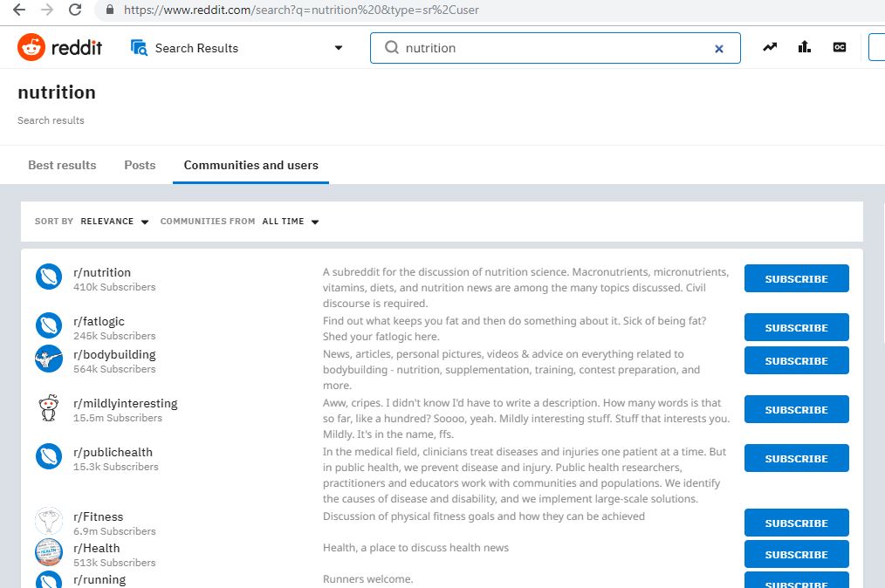Subscribe to r/Health
885x588 pixels.
(x=796, y=555)
